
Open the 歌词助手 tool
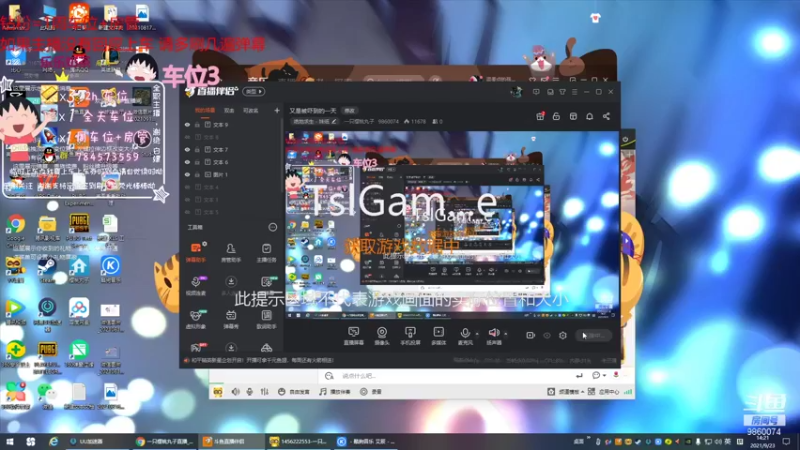(266, 319)
